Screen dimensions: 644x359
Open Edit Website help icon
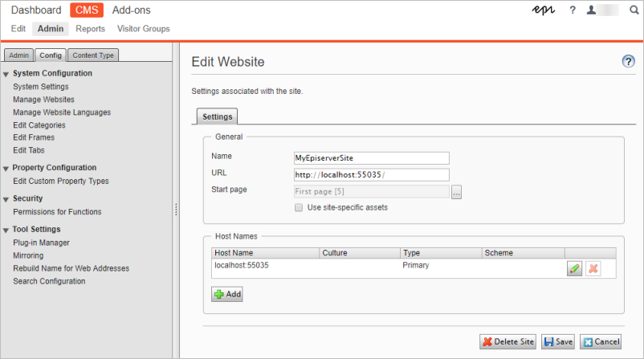[629, 62]
